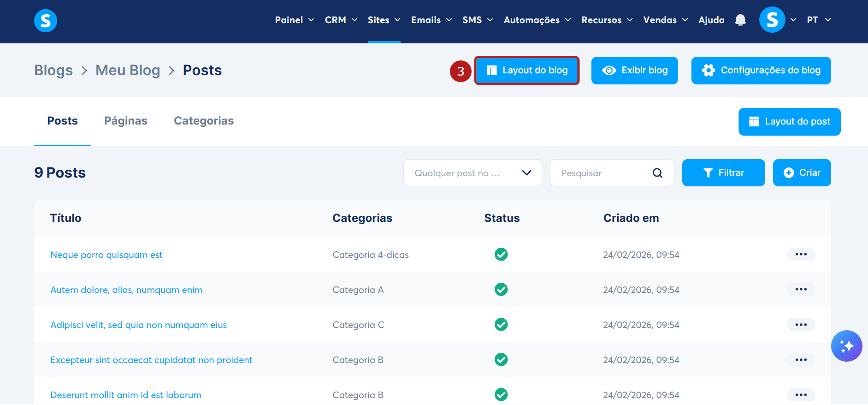Click the AI assistant sparkle button
The height and width of the screenshot is (405, 868).
click(x=846, y=346)
